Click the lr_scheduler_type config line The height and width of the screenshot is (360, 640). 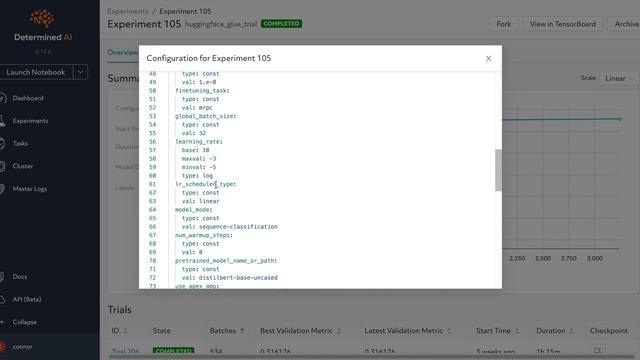[205, 184]
